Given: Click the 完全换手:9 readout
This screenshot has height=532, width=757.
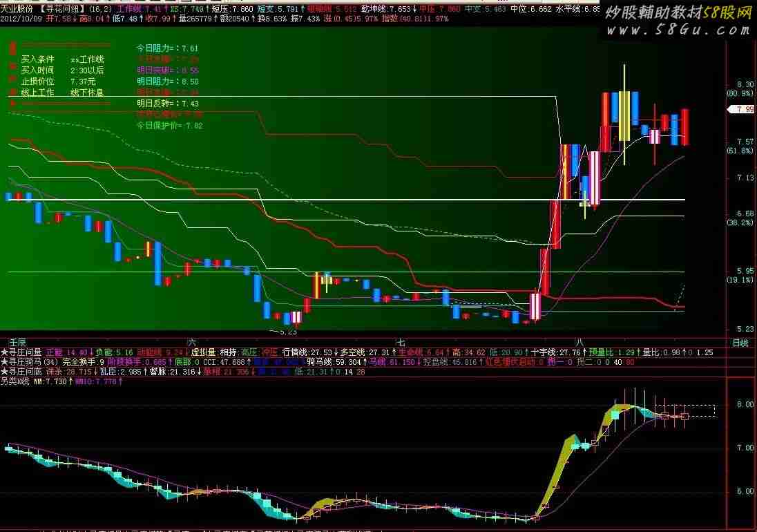Looking at the screenshot, I should coord(84,362).
